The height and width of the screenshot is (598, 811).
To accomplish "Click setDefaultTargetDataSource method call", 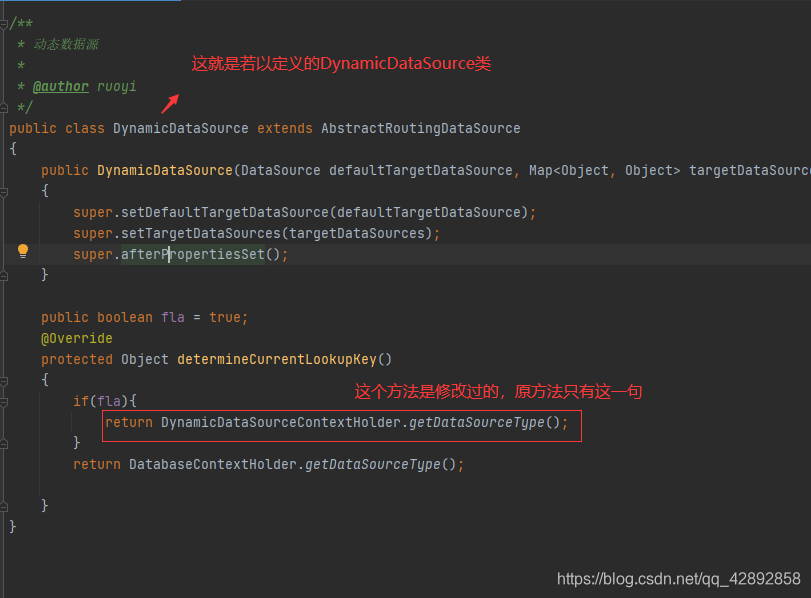I will [x=224, y=212].
